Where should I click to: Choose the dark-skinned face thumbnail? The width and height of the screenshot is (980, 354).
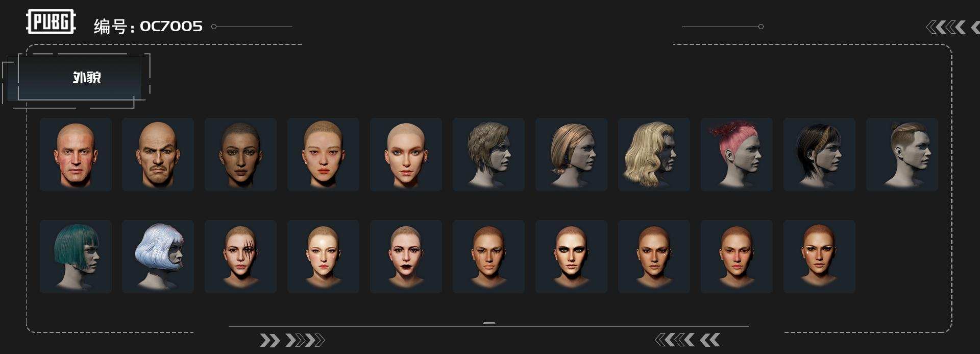pyautogui.click(x=240, y=154)
